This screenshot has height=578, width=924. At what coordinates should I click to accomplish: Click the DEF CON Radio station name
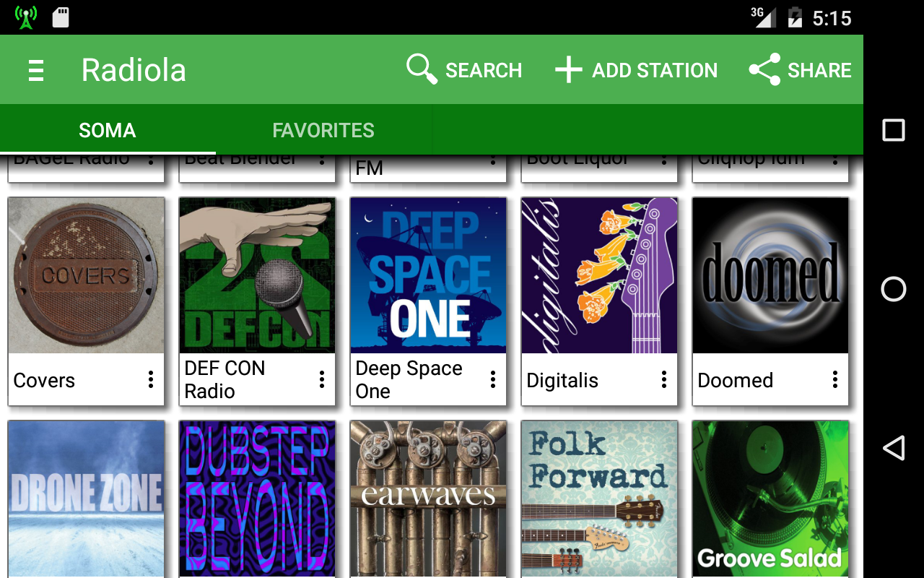225,379
